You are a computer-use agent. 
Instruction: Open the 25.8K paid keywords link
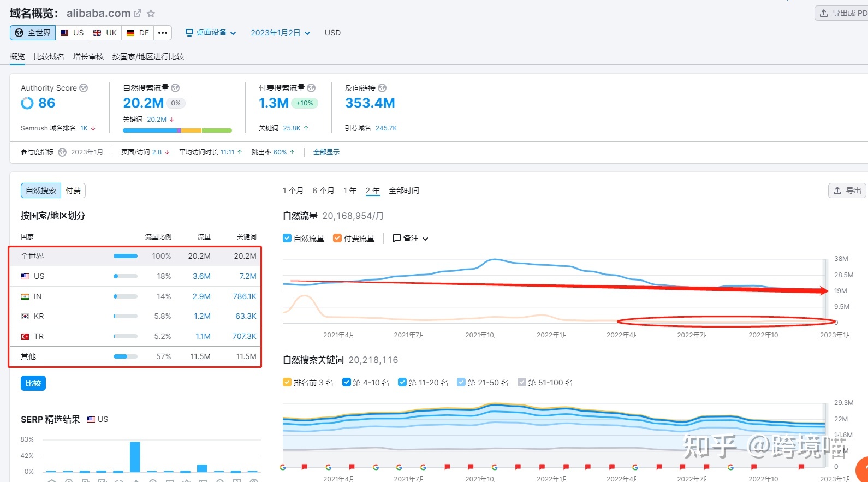[292, 128]
